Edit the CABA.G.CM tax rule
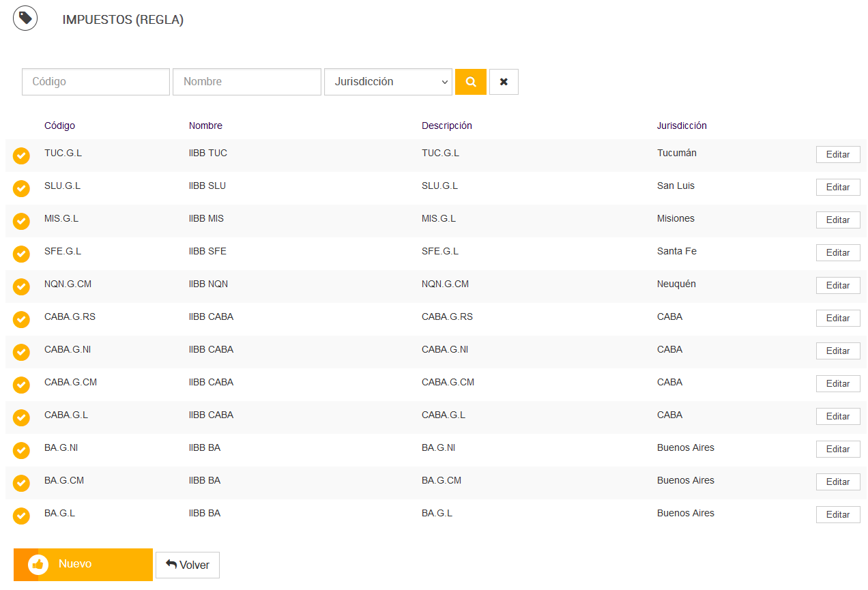The image size is (868, 590). (x=838, y=383)
